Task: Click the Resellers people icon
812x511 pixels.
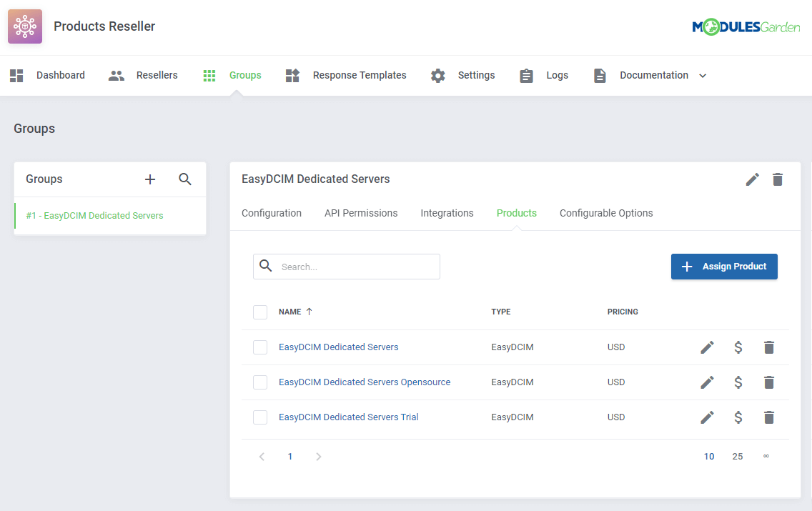Action: (117, 76)
